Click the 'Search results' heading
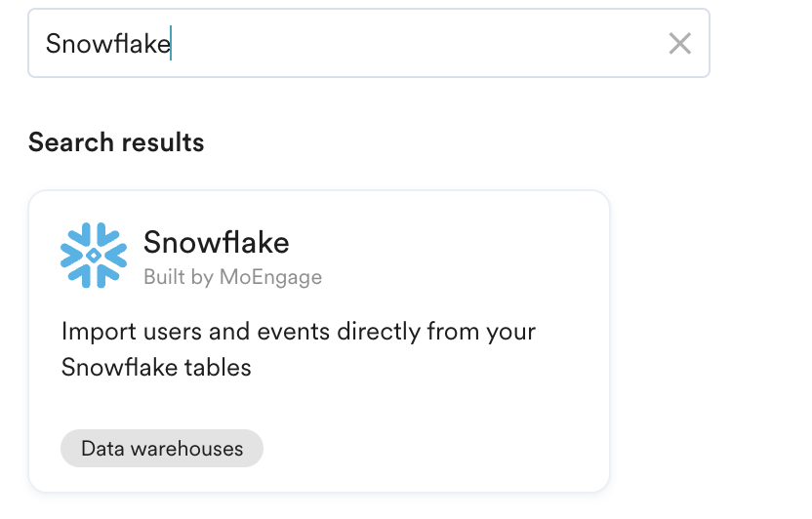Screen dimensions: 812x519 tap(116, 142)
